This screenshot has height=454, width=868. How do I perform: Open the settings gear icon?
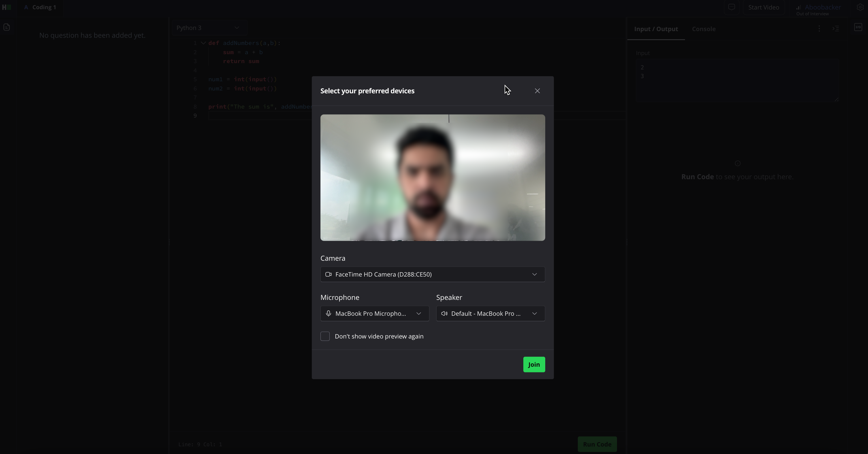click(860, 7)
